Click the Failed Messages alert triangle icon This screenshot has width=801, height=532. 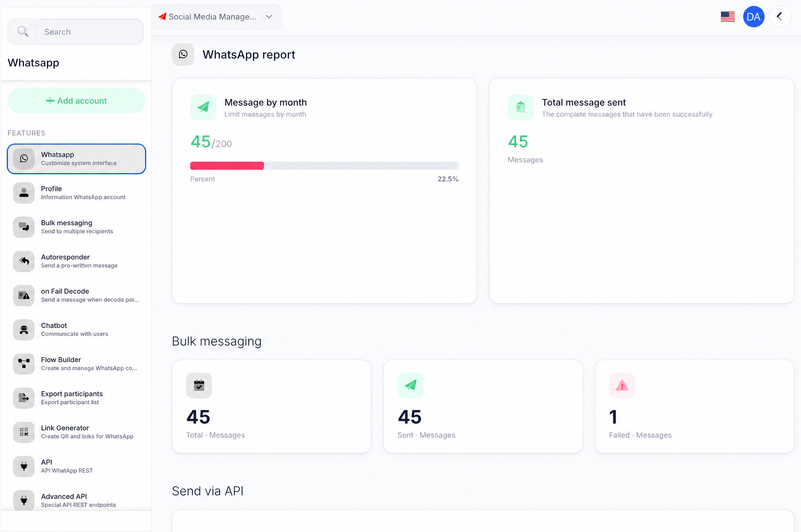[622, 386]
